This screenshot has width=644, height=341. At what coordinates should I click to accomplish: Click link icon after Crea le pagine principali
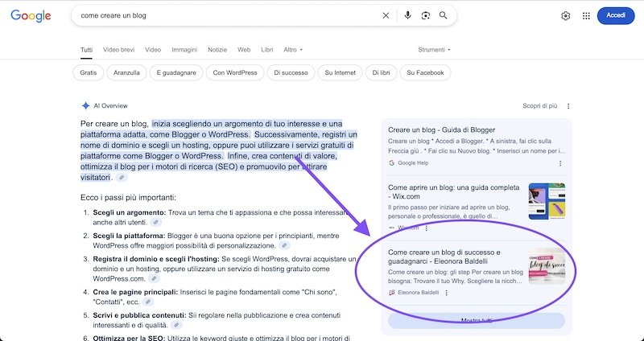pos(148,302)
